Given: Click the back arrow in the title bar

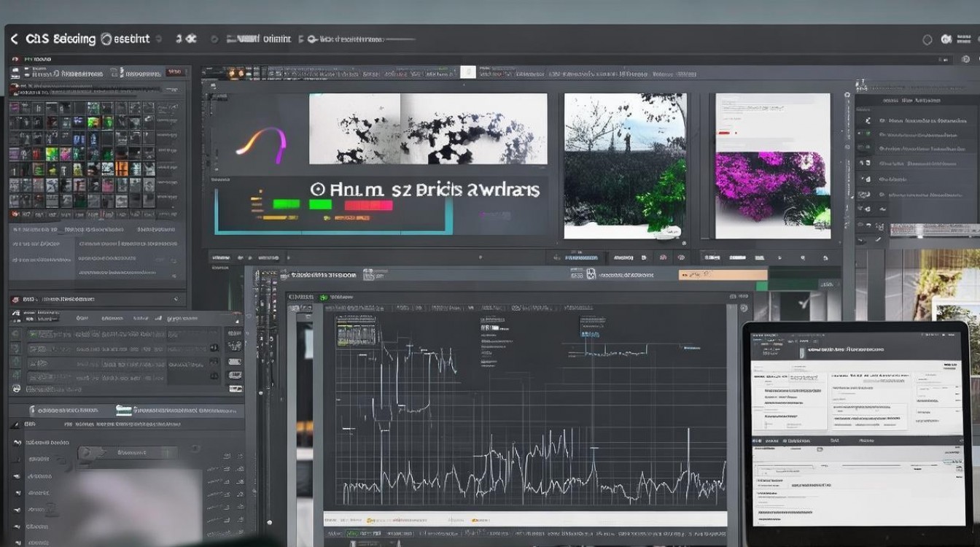Looking at the screenshot, I should 14,39.
